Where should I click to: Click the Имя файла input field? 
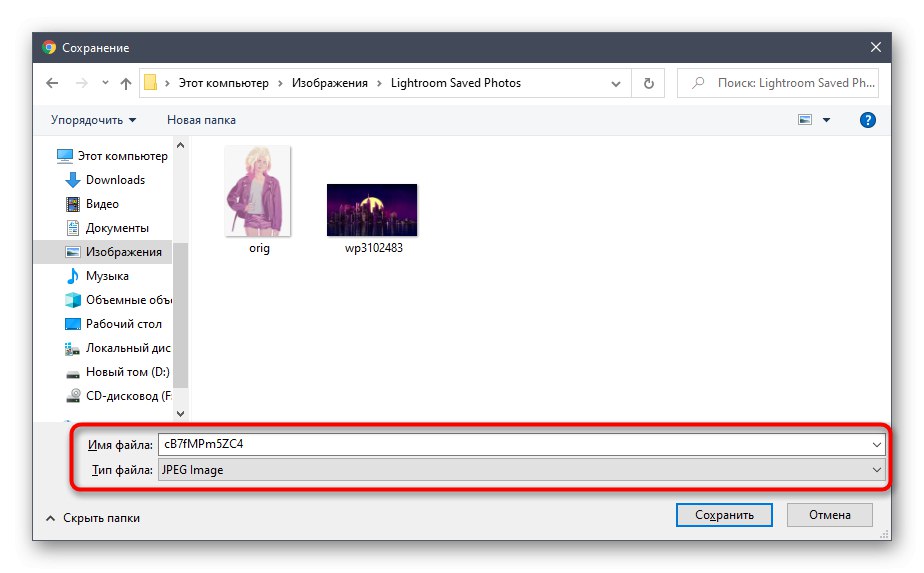click(513, 444)
